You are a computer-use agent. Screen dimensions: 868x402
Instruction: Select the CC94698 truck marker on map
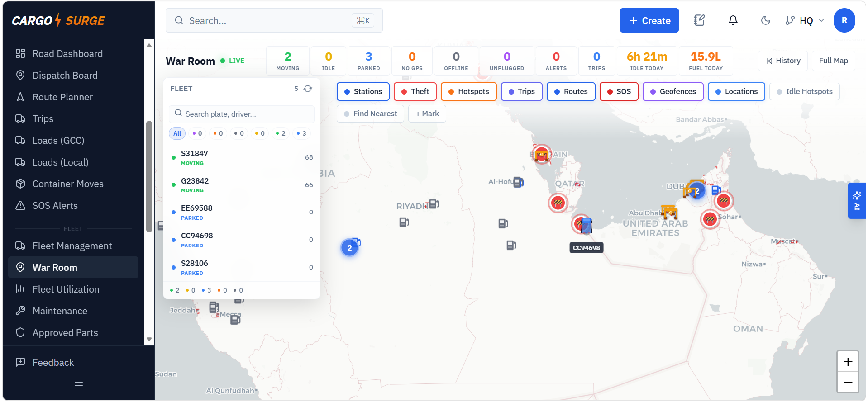[x=586, y=225]
